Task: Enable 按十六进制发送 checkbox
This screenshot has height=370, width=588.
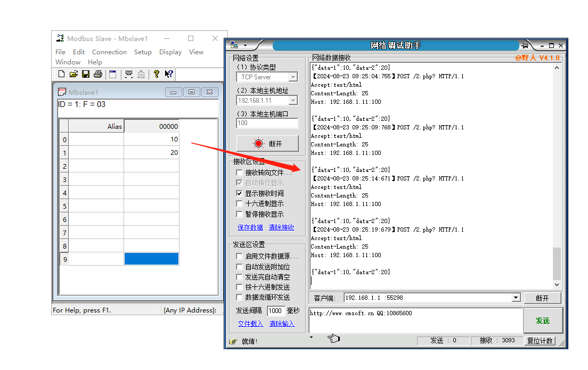Action: point(239,287)
